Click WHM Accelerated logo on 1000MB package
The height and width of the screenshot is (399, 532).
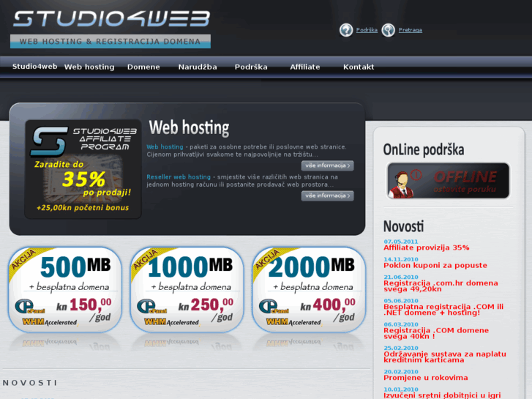pyautogui.click(x=172, y=322)
